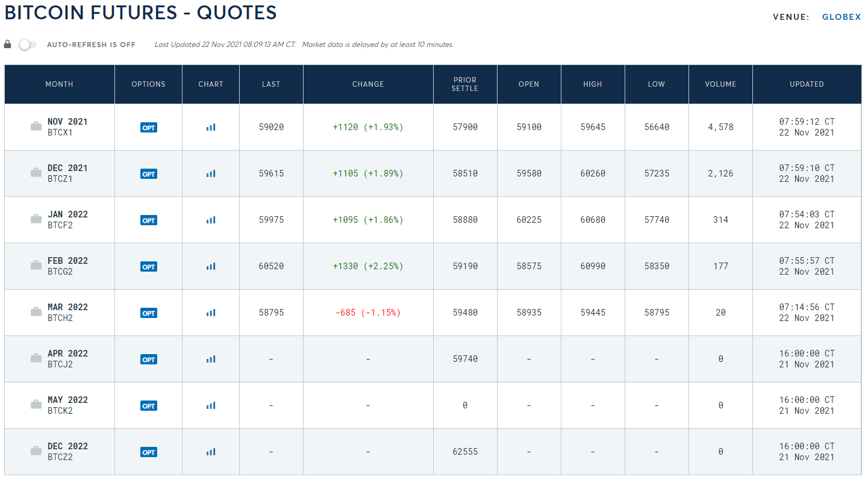The image size is (868, 480).
Task: Click OPT options badge for FEB 2022
Action: (x=149, y=267)
